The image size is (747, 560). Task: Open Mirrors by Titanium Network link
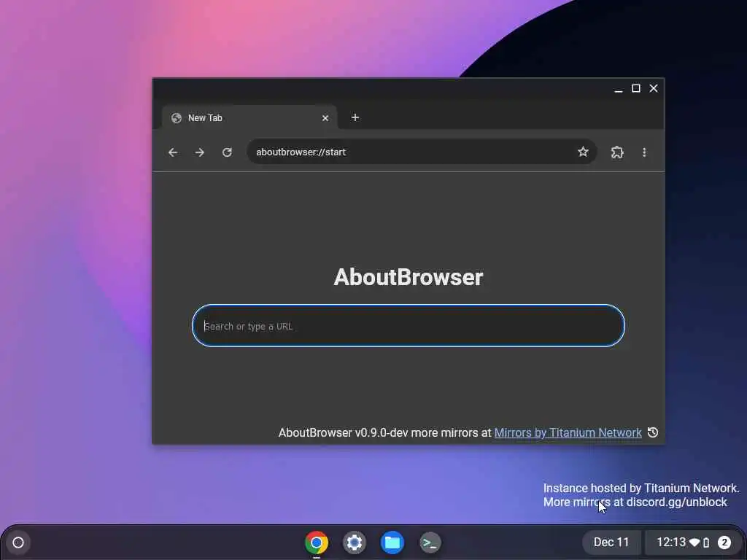(x=568, y=432)
